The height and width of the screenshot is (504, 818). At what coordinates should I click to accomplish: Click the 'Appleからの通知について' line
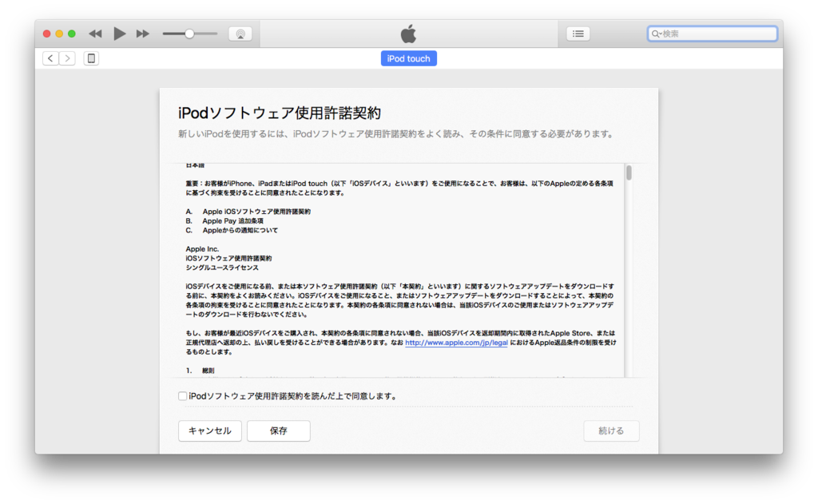[x=232, y=231]
